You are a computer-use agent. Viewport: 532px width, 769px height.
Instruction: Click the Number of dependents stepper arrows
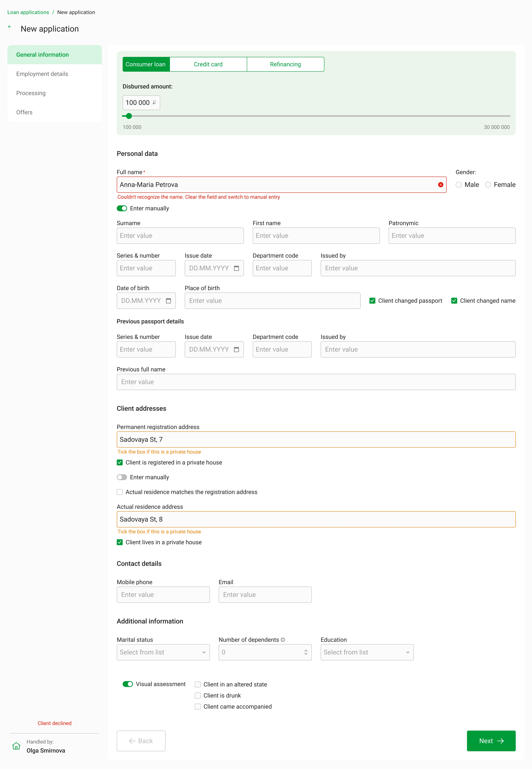(306, 652)
